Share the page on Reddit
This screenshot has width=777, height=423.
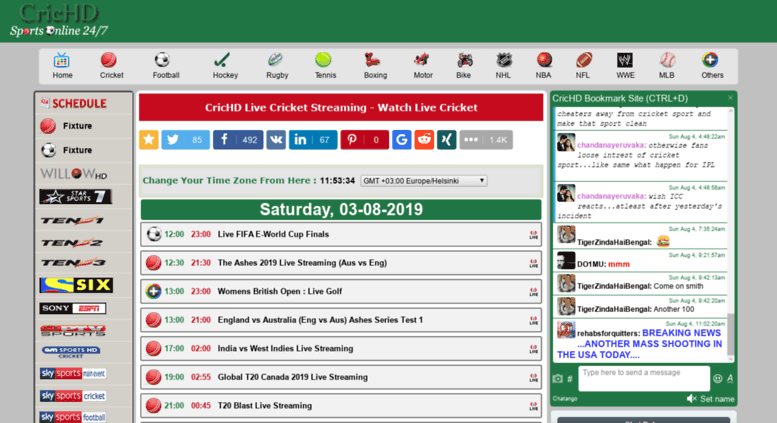(x=424, y=140)
